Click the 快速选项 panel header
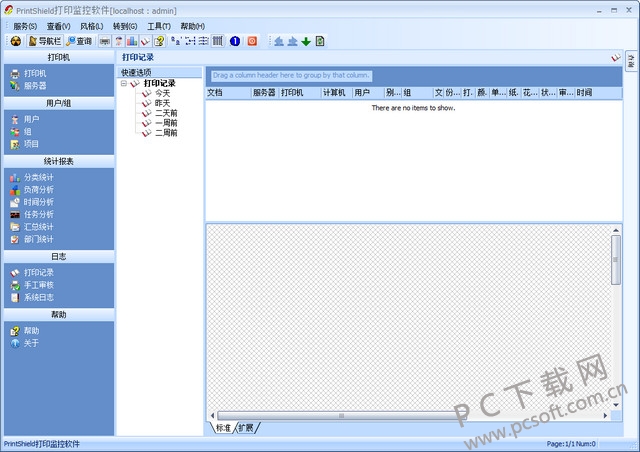The width and height of the screenshot is (640, 452). pos(160,72)
